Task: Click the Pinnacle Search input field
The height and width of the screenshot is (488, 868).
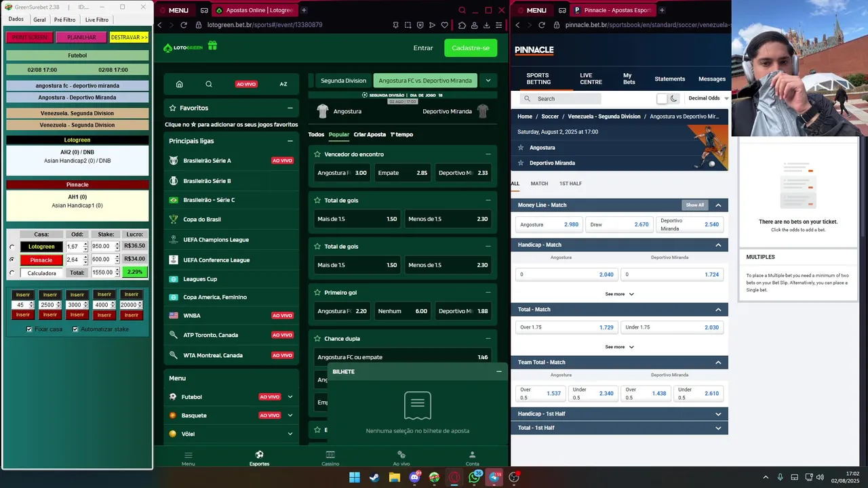Action: coord(560,99)
